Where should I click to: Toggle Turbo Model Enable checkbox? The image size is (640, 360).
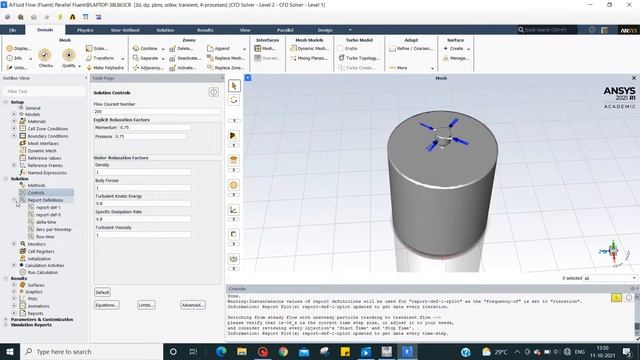tap(340, 48)
